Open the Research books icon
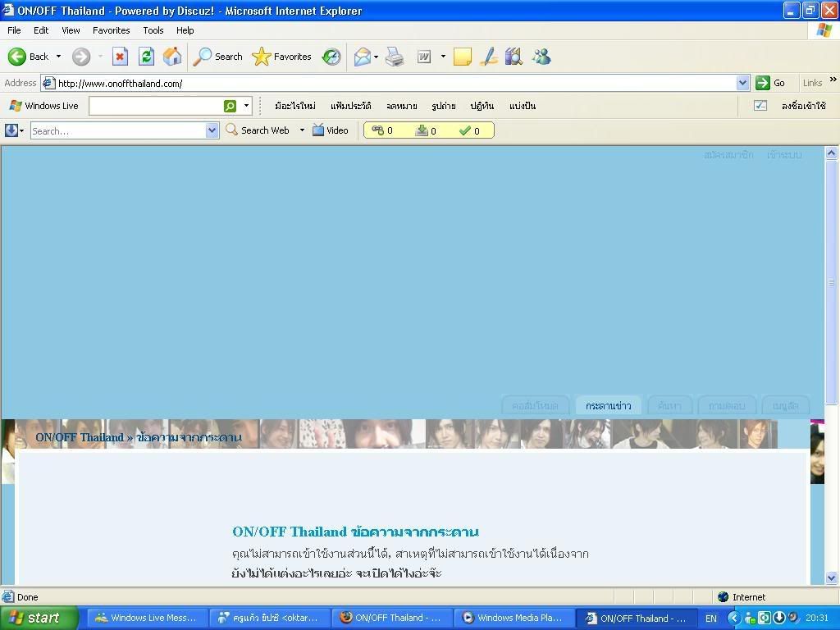The width and height of the screenshot is (840, 630). click(x=514, y=57)
